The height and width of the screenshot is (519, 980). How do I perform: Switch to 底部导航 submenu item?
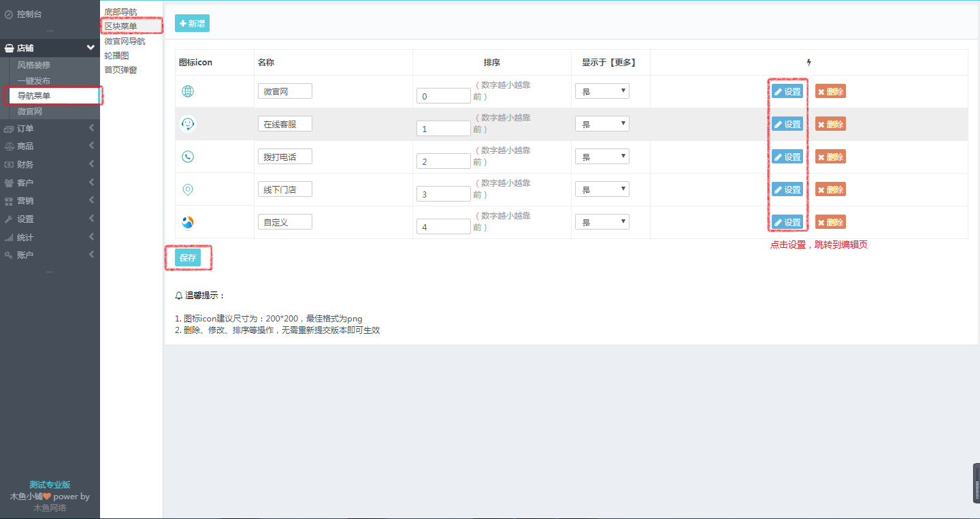coord(120,12)
